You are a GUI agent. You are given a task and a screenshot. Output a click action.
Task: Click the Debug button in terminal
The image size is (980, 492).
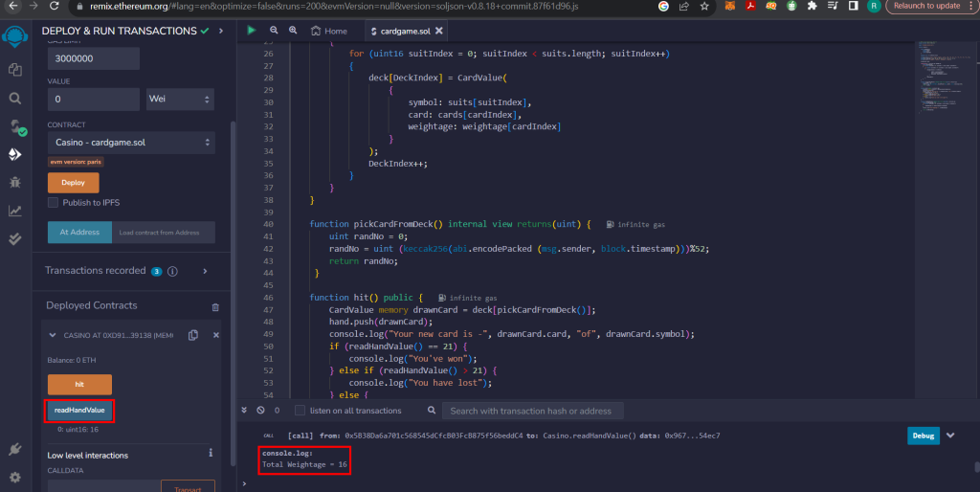pos(924,436)
